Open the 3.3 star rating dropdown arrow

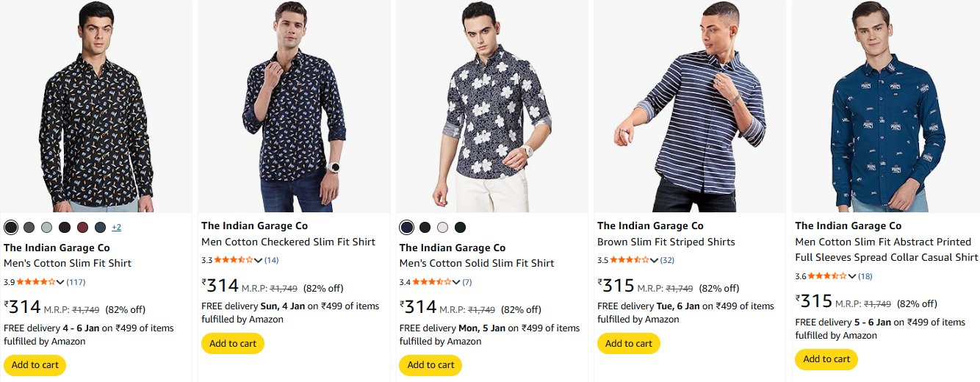tap(258, 260)
